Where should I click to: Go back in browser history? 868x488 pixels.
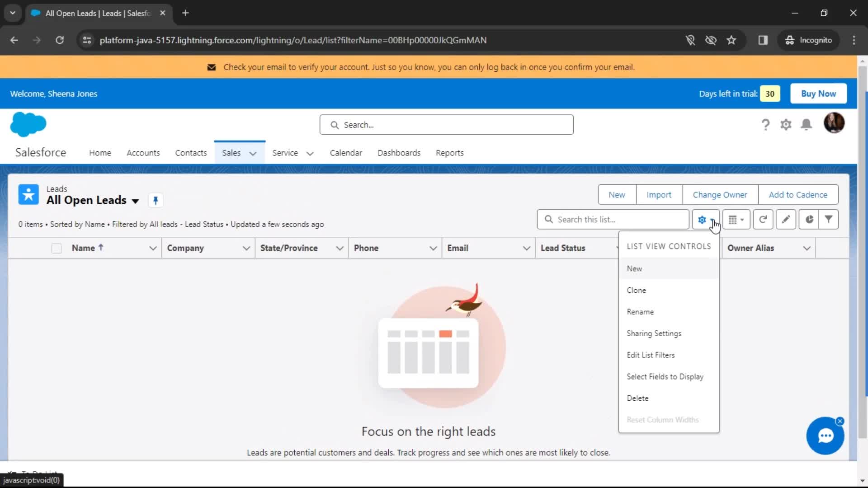[x=14, y=40]
